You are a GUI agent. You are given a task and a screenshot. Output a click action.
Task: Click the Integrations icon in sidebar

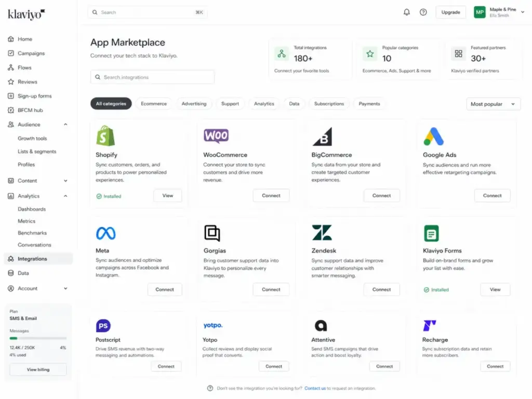coord(11,259)
